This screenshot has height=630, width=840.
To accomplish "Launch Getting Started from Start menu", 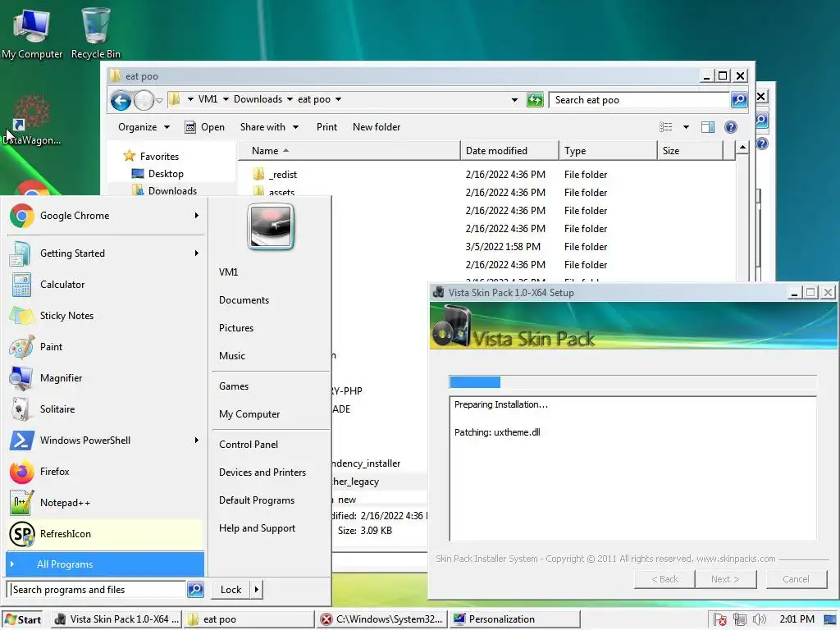I will coord(104,253).
